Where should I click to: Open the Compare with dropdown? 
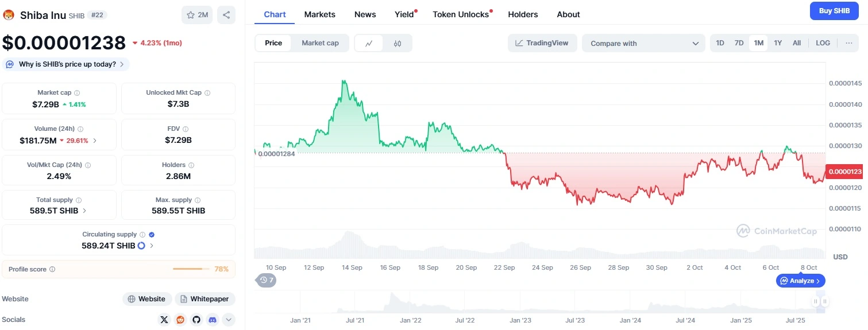pyautogui.click(x=643, y=43)
